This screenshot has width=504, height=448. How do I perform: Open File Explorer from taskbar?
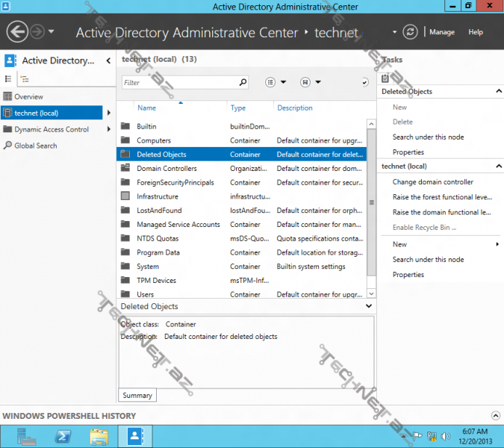[x=99, y=437]
